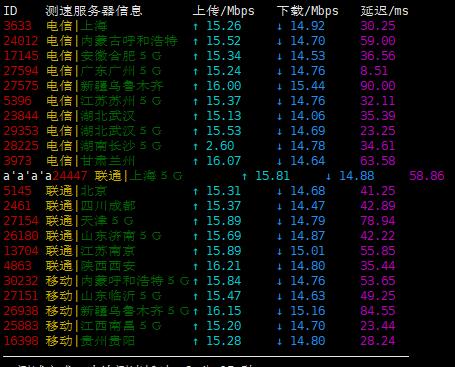Select server ID 5145

[x=17, y=191]
